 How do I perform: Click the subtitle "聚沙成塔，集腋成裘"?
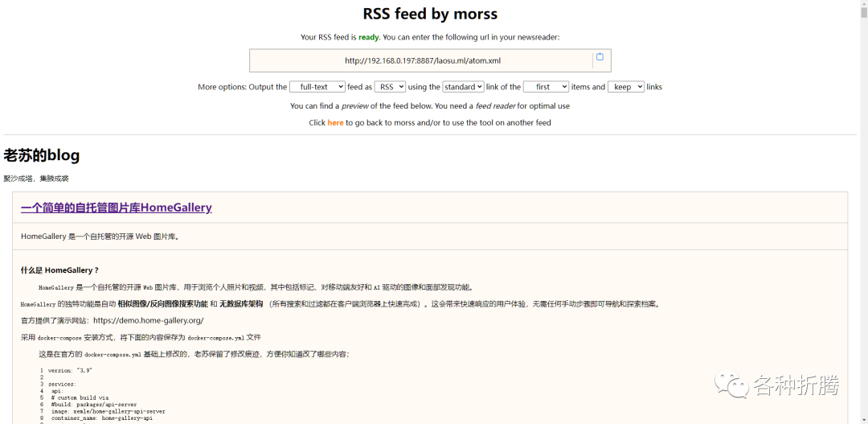tap(36, 179)
